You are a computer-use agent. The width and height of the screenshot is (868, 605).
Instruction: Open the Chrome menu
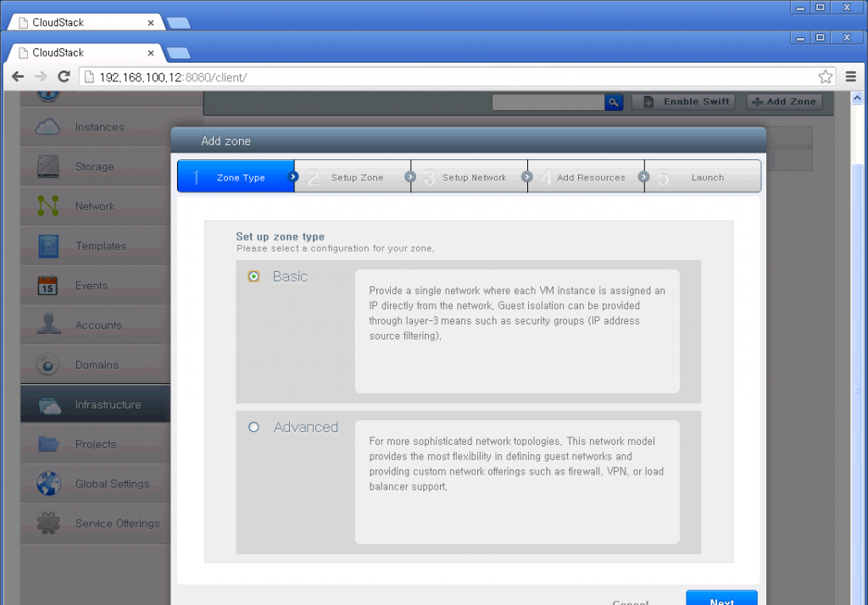(x=849, y=76)
